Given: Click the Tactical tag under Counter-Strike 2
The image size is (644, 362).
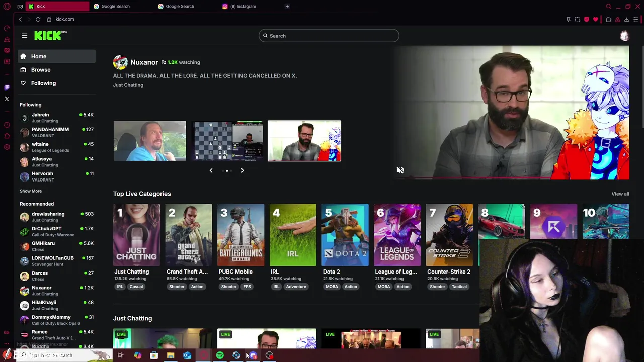Looking at the screenshot, I should pyautogui.click(x=459, y=287).
